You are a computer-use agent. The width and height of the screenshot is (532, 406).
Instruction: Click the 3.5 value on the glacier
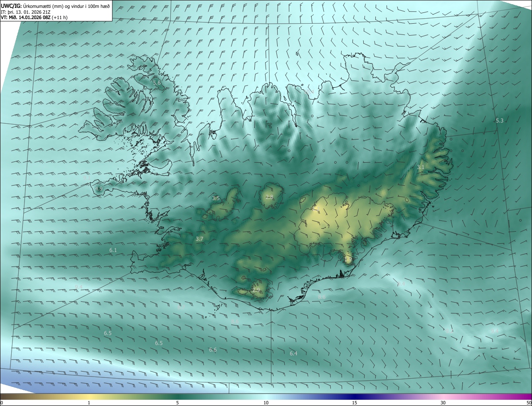[216, 198]
